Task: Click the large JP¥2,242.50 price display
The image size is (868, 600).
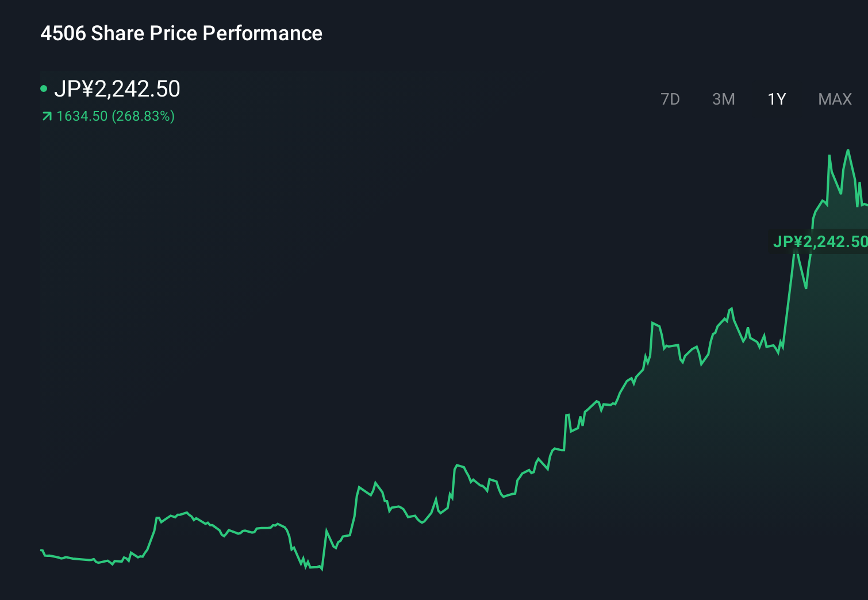Action: click(118, 89)
